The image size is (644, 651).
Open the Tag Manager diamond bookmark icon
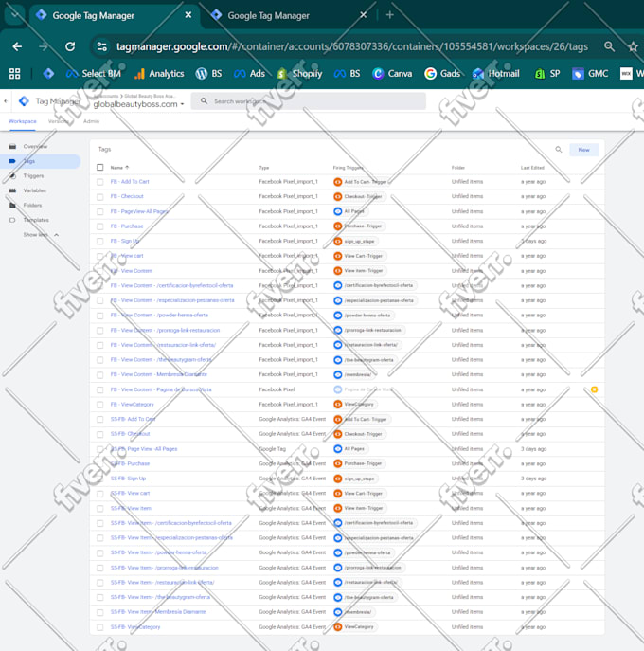pyautogui.click(x=48, y=74)
